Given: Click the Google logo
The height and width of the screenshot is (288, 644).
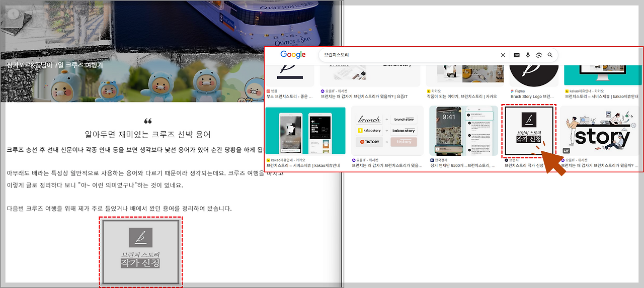Looking at the screenshot, I should coord(293,55).
